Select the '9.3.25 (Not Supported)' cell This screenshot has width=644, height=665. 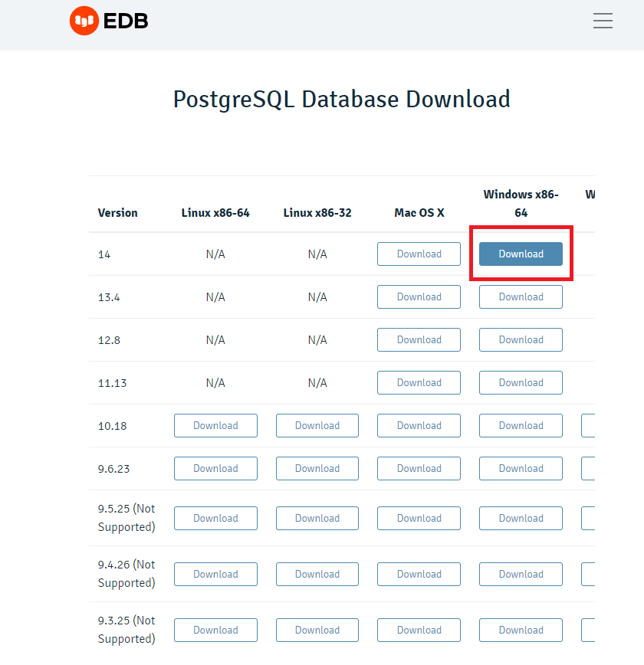[x=127, y=630]
